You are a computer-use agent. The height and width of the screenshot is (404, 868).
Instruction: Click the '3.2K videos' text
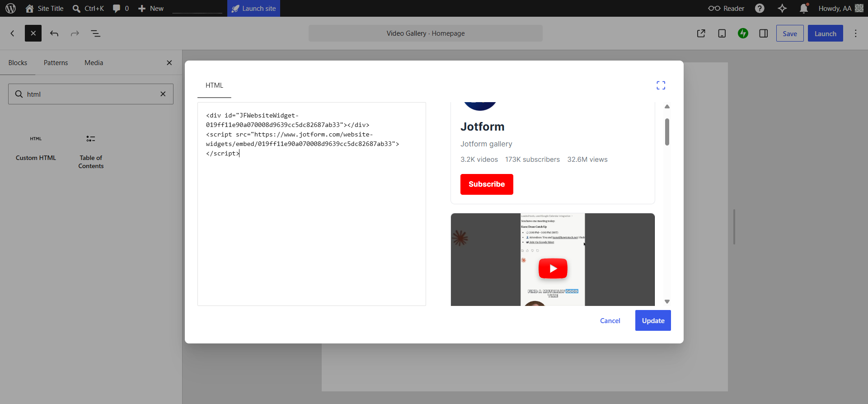[x=479, y=160]
